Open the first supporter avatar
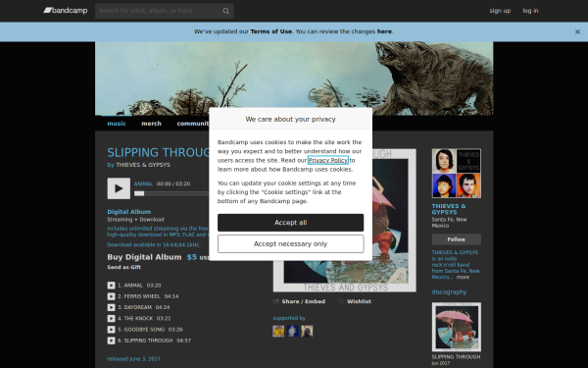Screen dimensions: 588x368 [278, 331]
